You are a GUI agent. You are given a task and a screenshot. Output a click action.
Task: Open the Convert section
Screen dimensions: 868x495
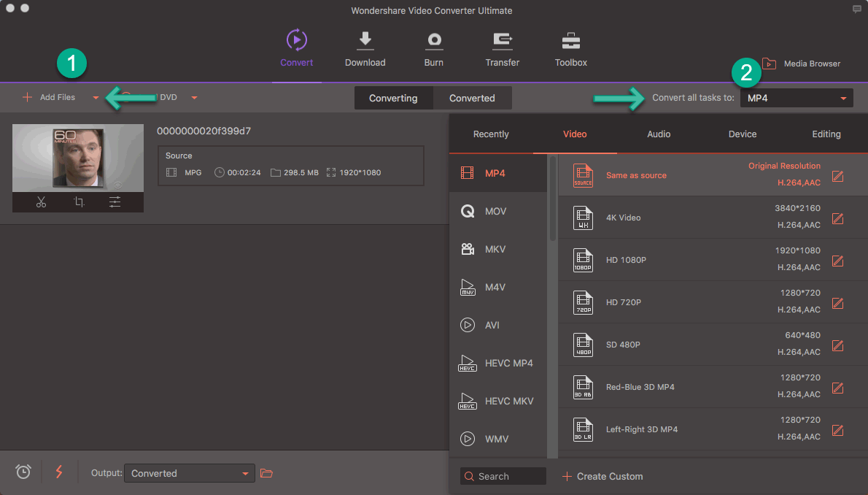(296, 48)
